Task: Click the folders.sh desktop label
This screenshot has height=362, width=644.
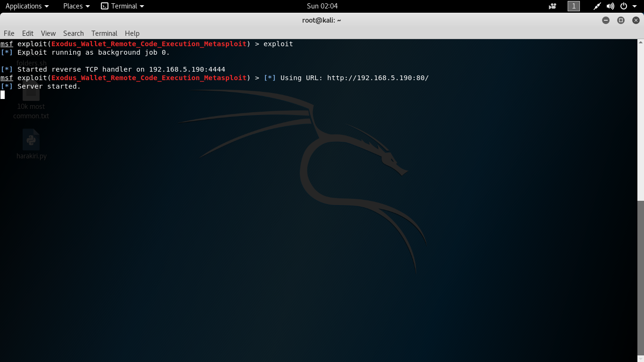Action: (32, 63)
